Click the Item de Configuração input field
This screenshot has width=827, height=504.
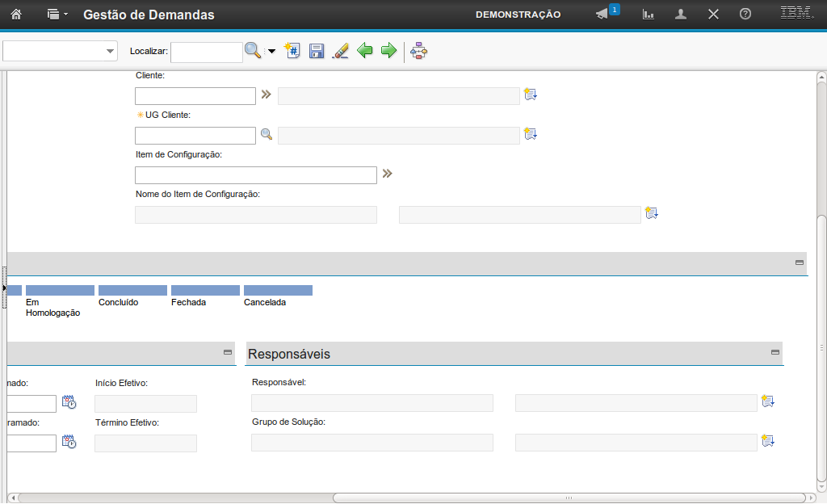[x=255, y=175]
